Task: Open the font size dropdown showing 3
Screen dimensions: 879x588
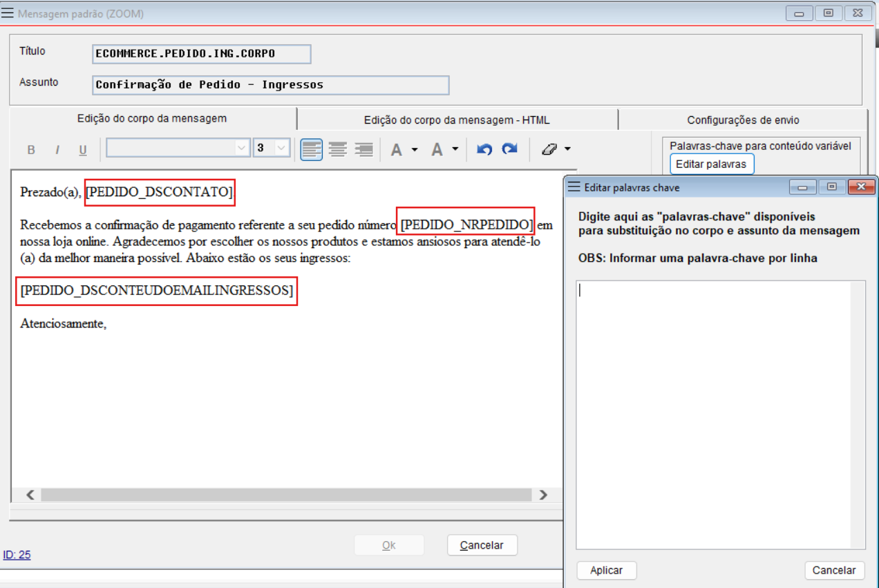Action: click(281, 148)
